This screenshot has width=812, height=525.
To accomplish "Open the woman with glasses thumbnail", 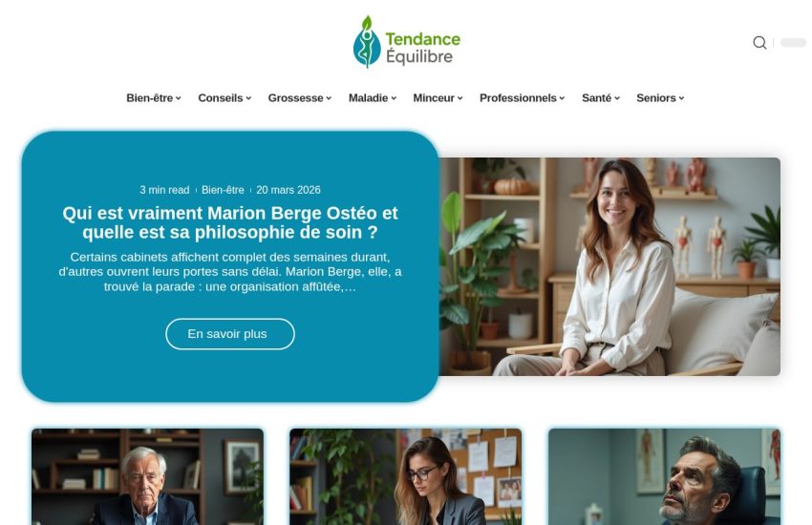I will 405,476.
